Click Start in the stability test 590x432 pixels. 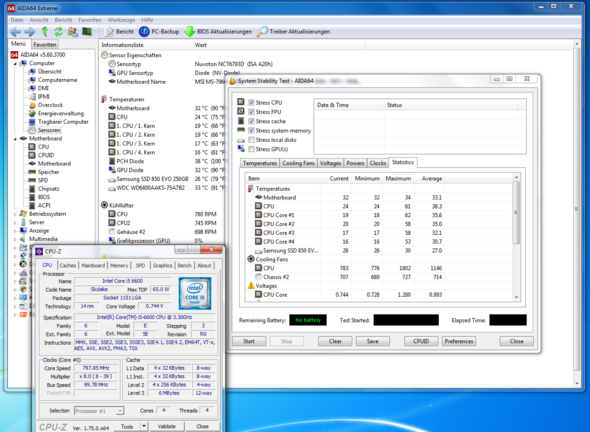click(249, 341)
